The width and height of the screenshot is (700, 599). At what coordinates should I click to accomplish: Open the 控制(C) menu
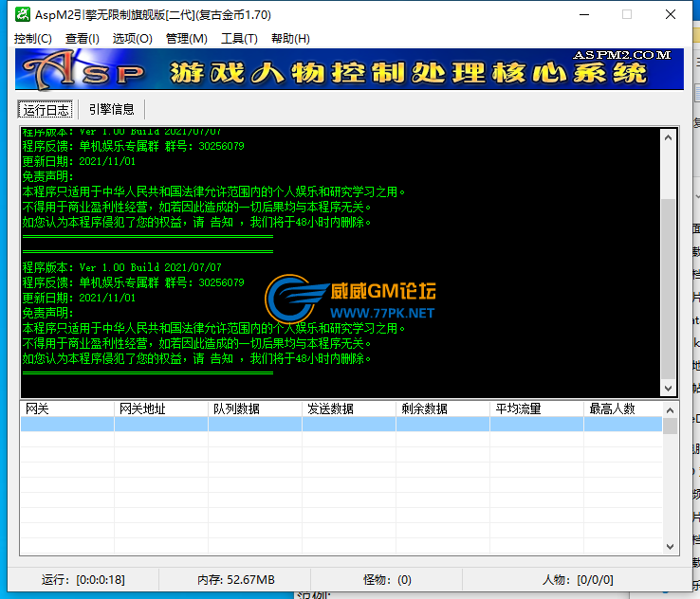[x=32, y=39]
